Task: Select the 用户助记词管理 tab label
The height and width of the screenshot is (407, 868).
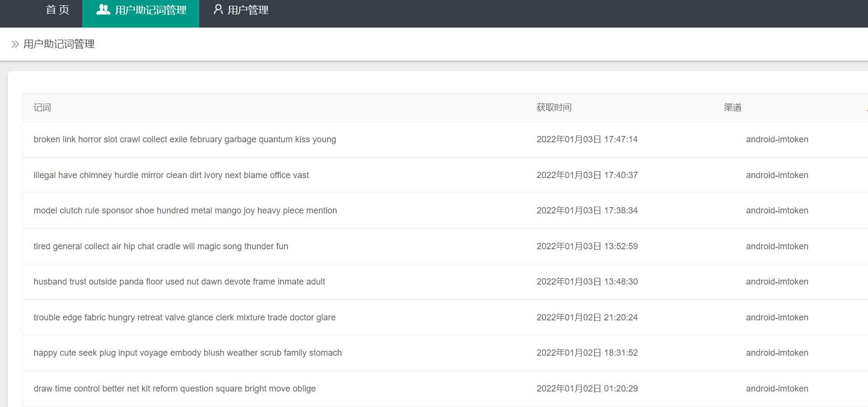Action: (150, 10)
